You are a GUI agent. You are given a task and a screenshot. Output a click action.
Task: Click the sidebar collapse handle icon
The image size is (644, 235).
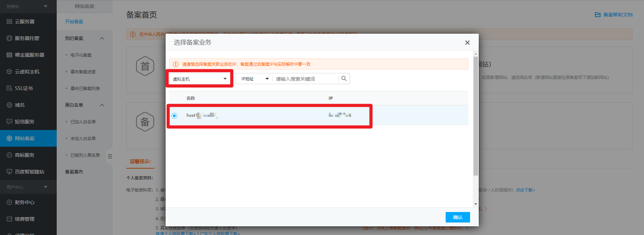[x=110, y=156]
